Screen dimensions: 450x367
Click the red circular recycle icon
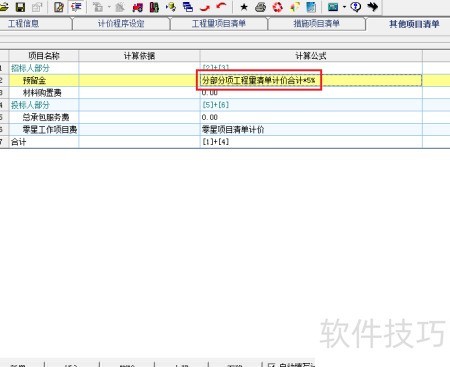coord(278,7)
